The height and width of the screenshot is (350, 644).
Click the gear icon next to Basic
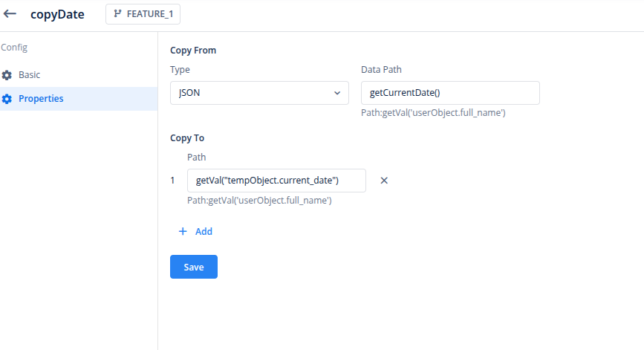tap(7, 75)
